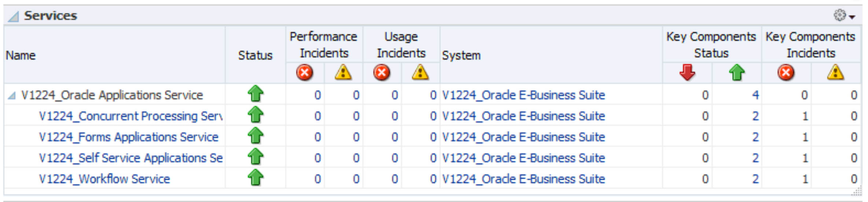Open V1224_Self Service Applications link
The height and width of the screenshot is (202, 868).
(x=131, y=158)
